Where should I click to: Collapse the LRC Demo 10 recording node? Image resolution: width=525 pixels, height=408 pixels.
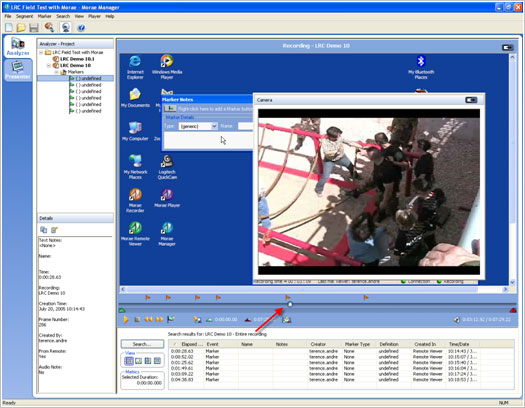coord(49,66)
